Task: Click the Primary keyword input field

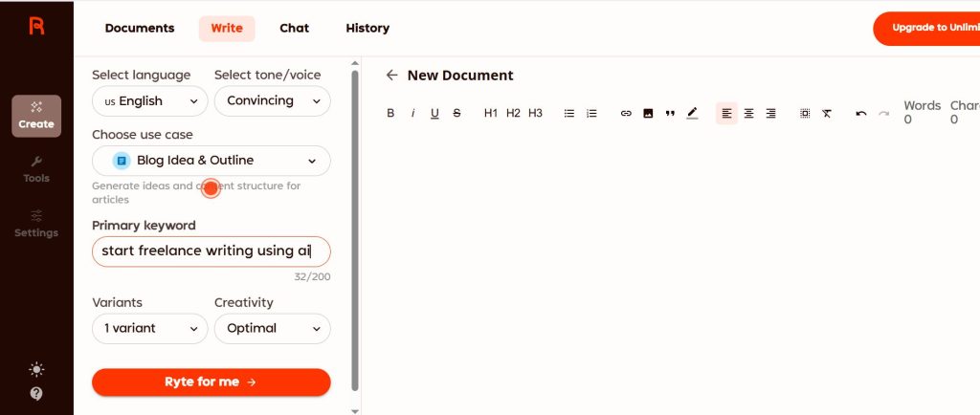Action: [x=211, y=251]
